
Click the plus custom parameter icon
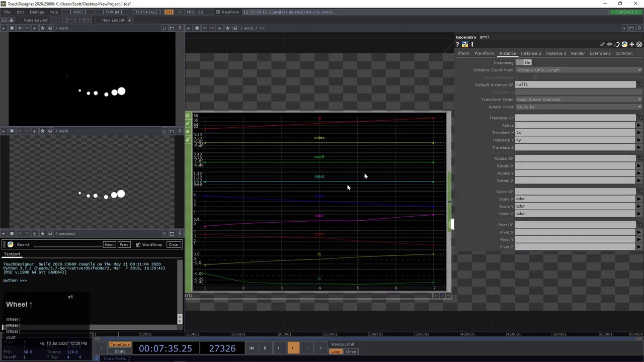[x=632, y=45]
